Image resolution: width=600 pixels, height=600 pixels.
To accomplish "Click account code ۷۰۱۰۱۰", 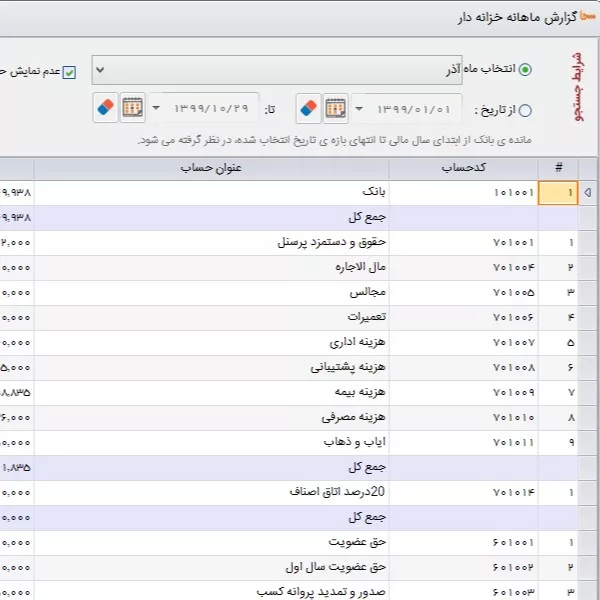I will click(514, 417).
